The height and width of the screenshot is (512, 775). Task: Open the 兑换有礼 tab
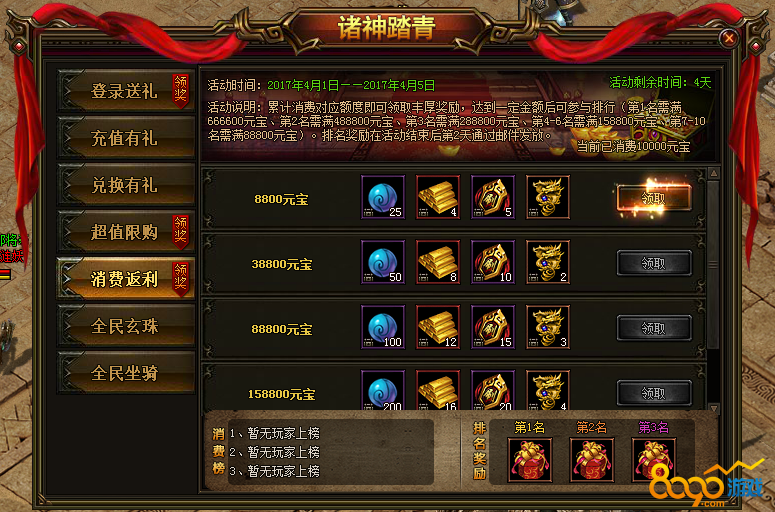pyautogui.click(x=126, y=185)
